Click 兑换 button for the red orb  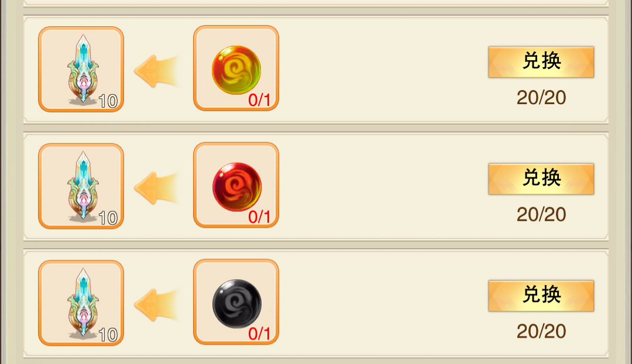(541, 178)
